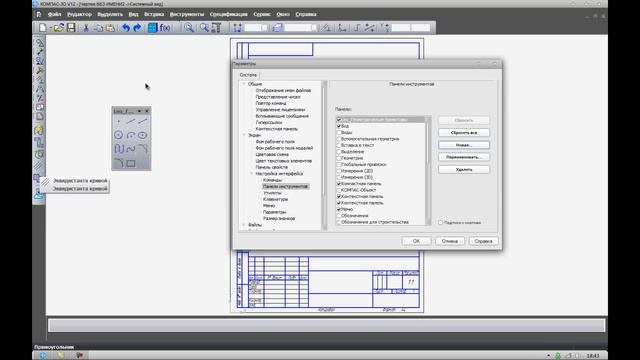Enable the Геометрия panel checkbox
640x360 pixels.
point(339,158)
